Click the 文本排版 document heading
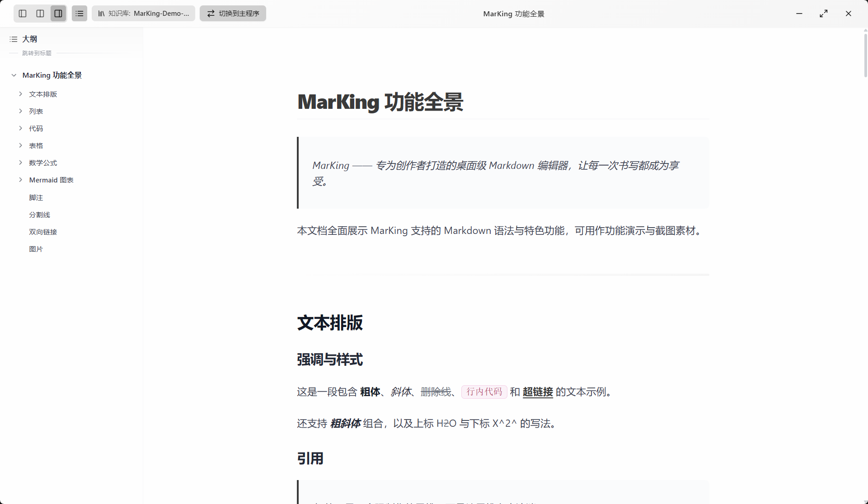The height and width of the screenshot is (504, 868). tap(330, 323)
